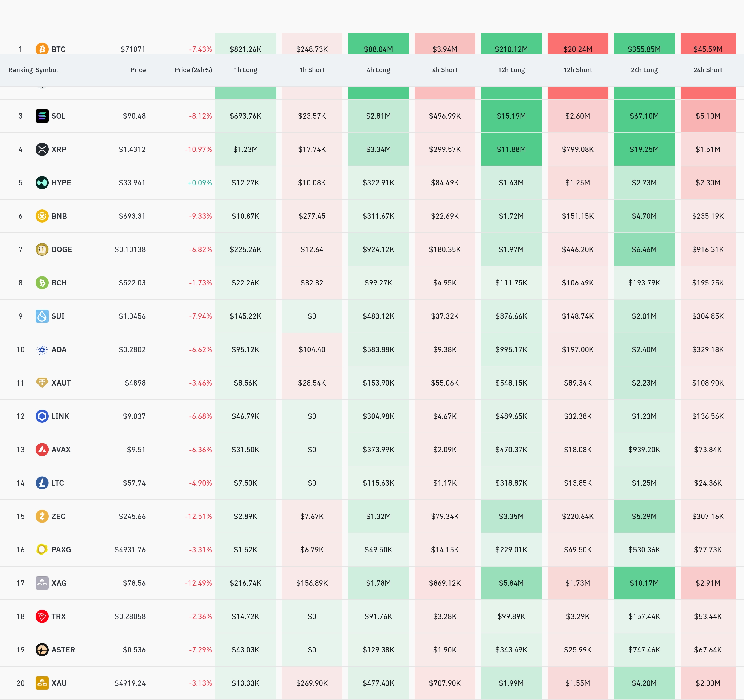The image size is (744, 700).
Task: Click the XRP coin logo
Action: coord(42,149)
